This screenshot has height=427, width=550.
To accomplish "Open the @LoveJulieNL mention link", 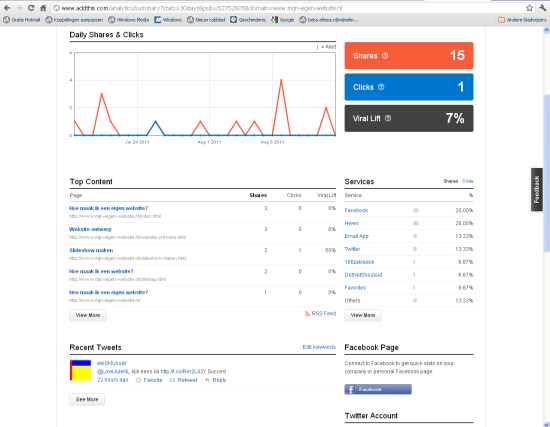I will pos(113,371).
